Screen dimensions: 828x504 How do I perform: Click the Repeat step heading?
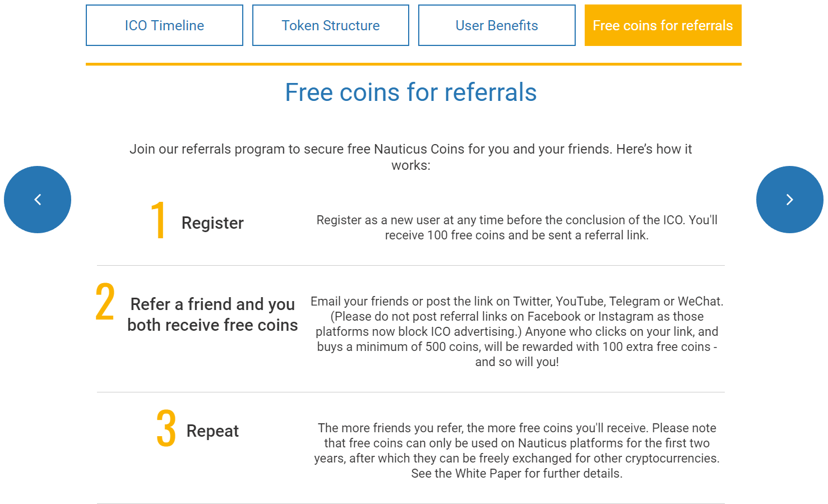(x=212, y=431)
